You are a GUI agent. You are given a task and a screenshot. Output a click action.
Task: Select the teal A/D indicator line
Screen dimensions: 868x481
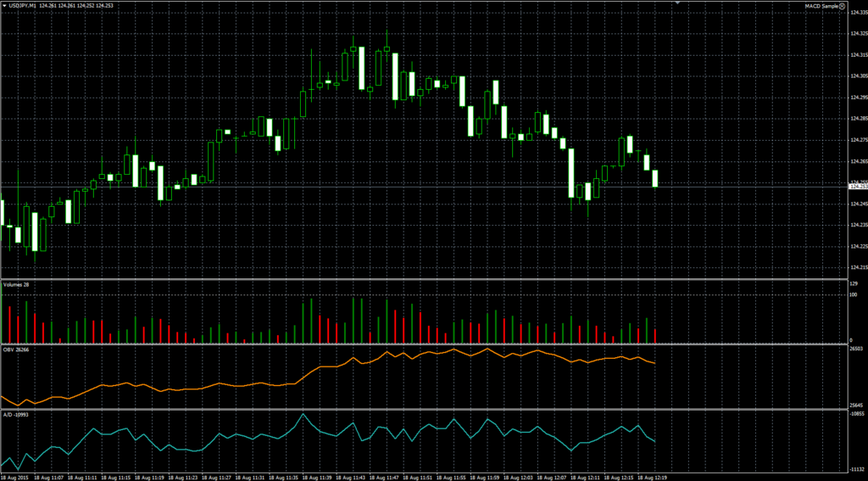[329, 435]
